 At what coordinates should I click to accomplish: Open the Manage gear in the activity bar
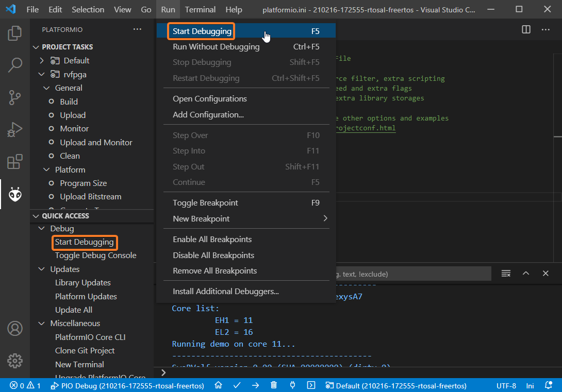click(x=15, y=361)
